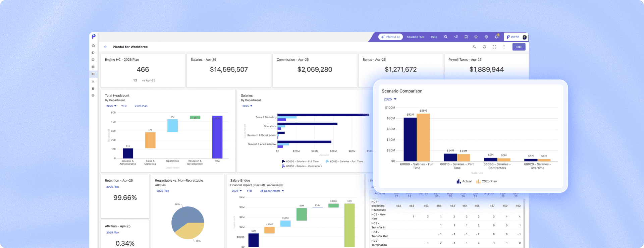Viewport: 644px width, 248px height.
Task: Toggle 60030 - Salaries - Contractors legend entry
Action: pyautogui.click(x=302, y=166)
